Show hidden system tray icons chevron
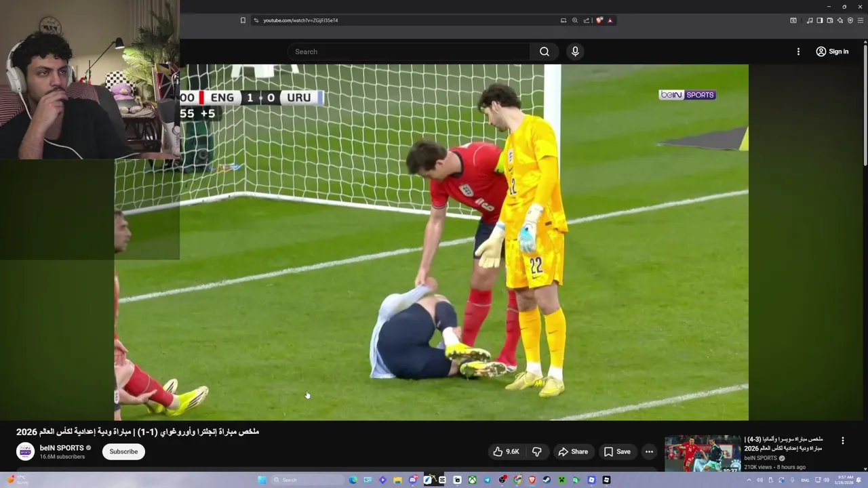The width and height of the screenshot is (868, 488). tap(749, 480)
